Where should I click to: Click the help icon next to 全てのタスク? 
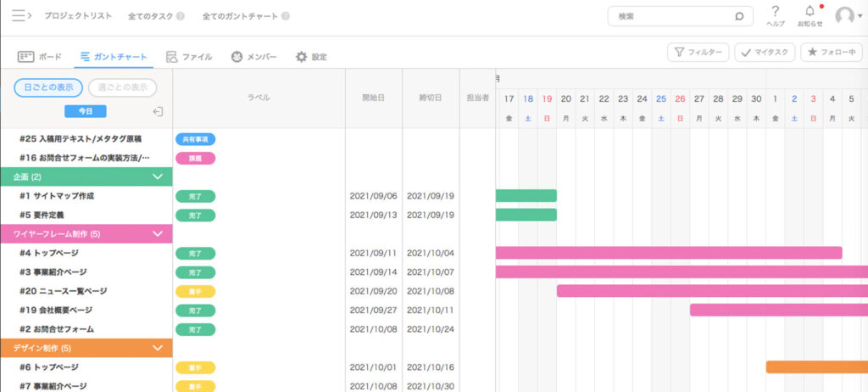coord(180,16)
